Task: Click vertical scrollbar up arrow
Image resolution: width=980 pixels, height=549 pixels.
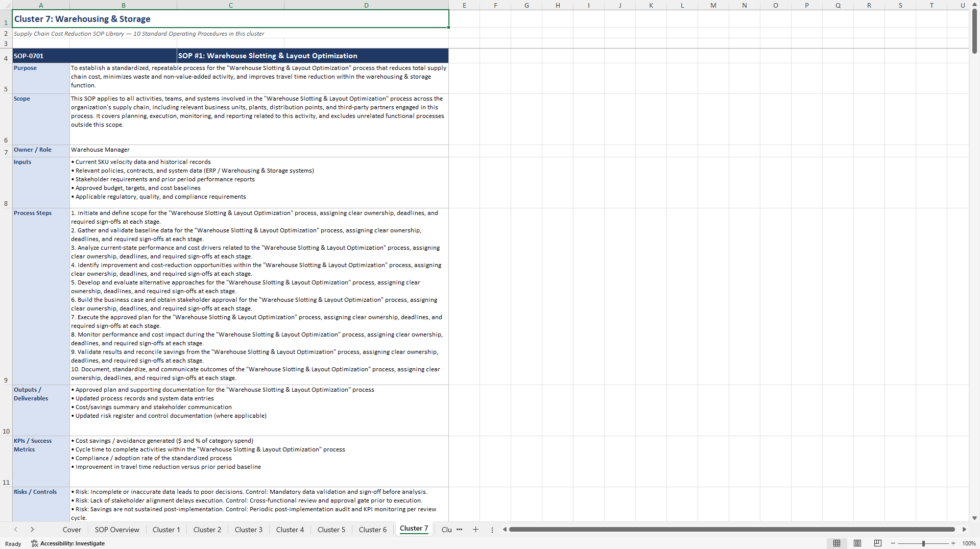Action: (974, 5)
